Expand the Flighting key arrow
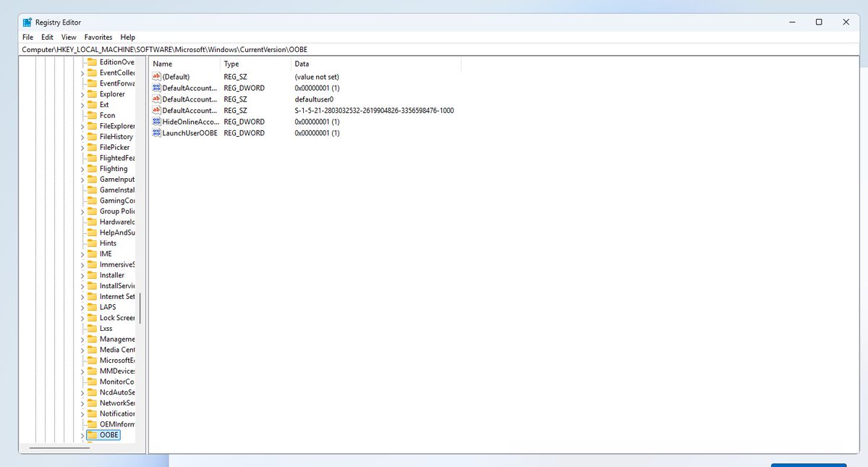 pyautogui.click(x=82, y=169)
